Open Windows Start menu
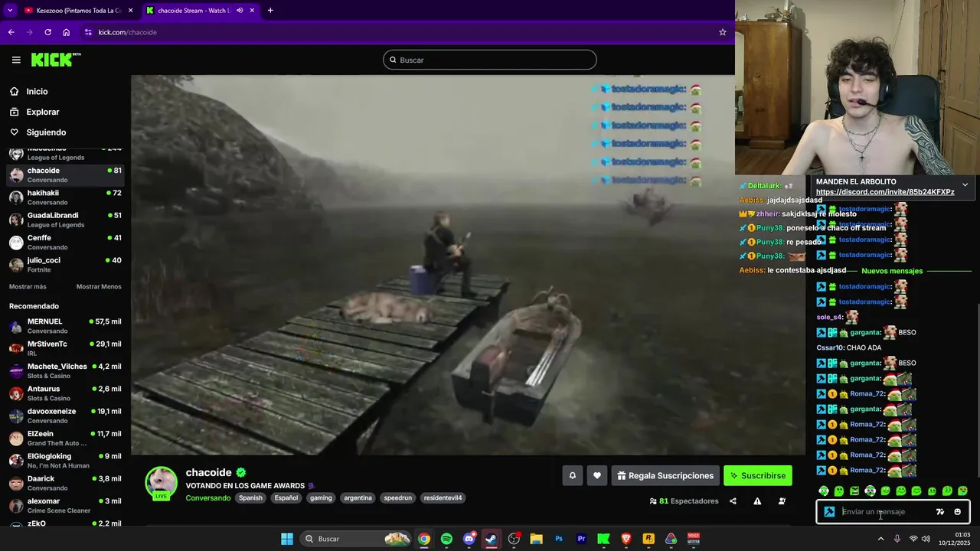 pyautogui.click(x=286, y=539)
